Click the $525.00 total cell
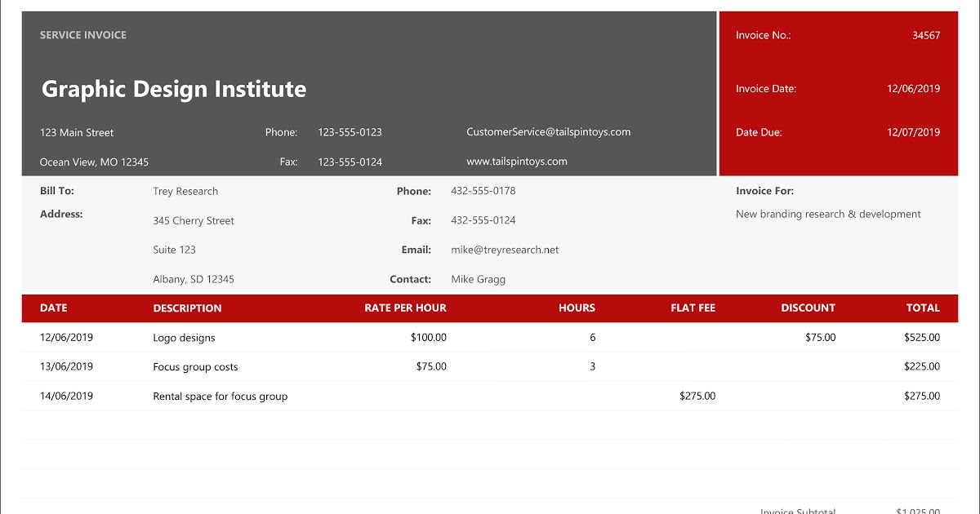 [x=922, y=337]
